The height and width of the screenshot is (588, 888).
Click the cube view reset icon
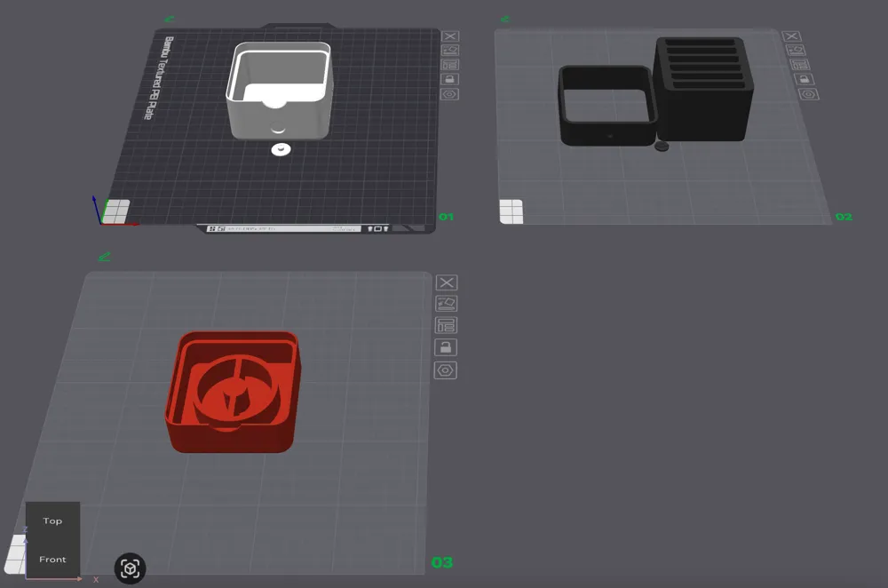pos(131,568)
